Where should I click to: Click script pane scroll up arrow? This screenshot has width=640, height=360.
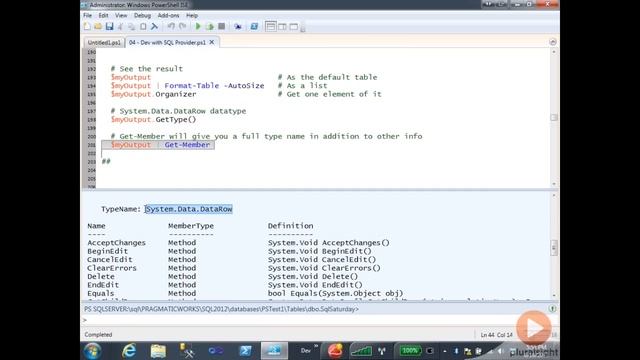click(554, 52)
